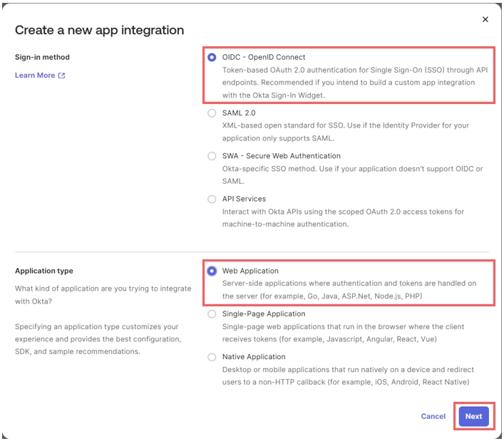Select the Web Application radio button
This screenshot has height=441, width=504.
212,271
